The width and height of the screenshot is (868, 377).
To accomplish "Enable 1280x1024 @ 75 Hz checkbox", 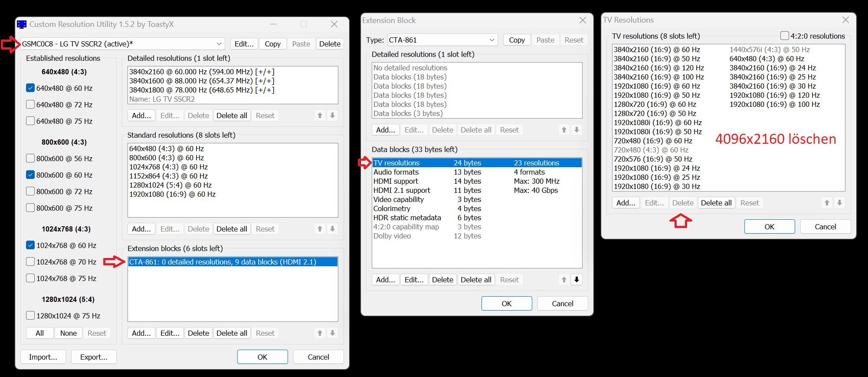I will tap(30, 316).
